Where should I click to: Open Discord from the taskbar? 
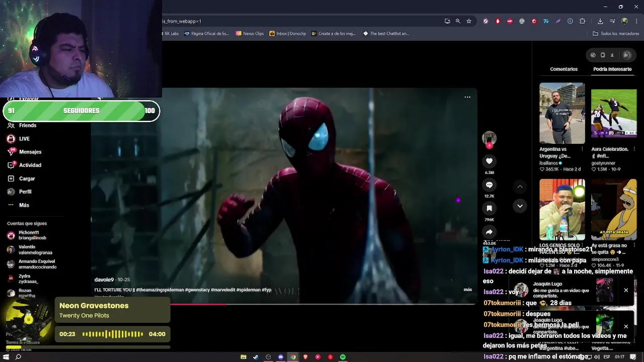click(281, 357)
